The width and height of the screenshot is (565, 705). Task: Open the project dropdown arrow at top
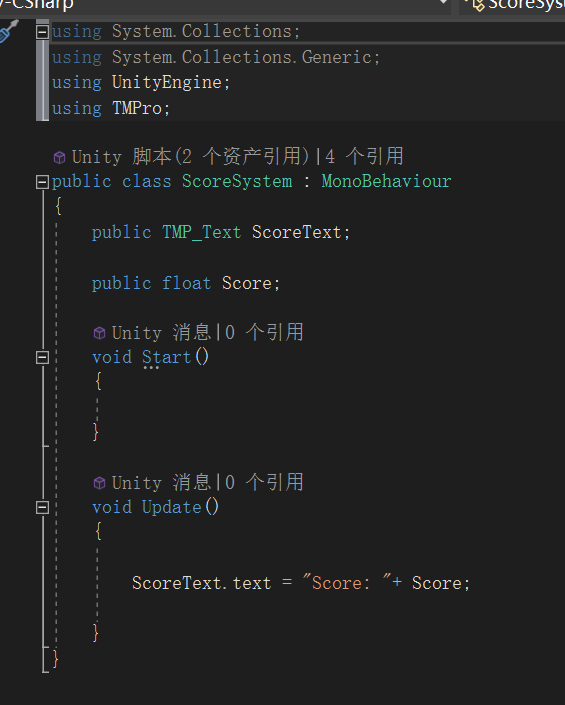coord(444,2)
